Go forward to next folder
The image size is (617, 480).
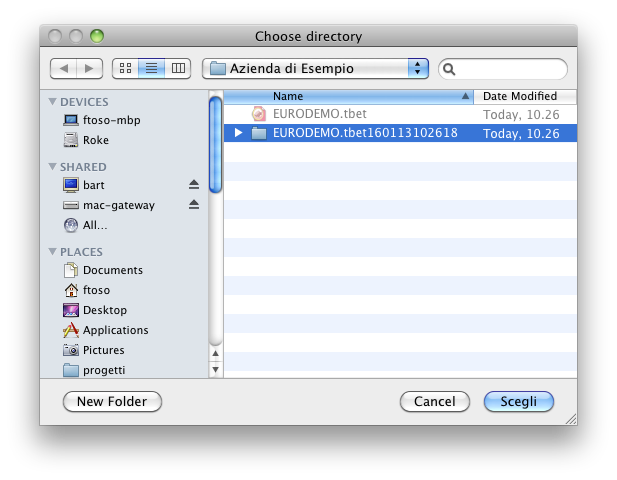click(89, 68)
